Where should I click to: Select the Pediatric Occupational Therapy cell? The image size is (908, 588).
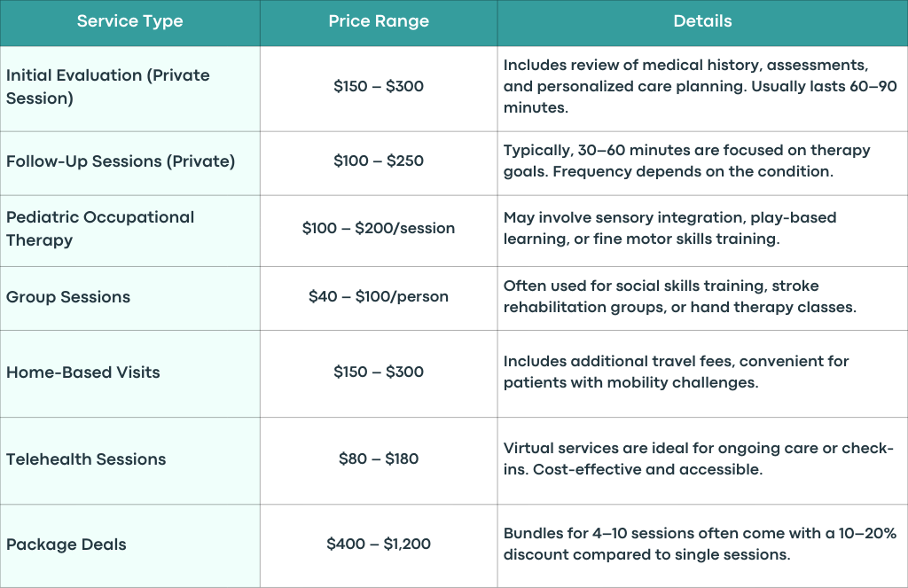click(x=129, y=229)
